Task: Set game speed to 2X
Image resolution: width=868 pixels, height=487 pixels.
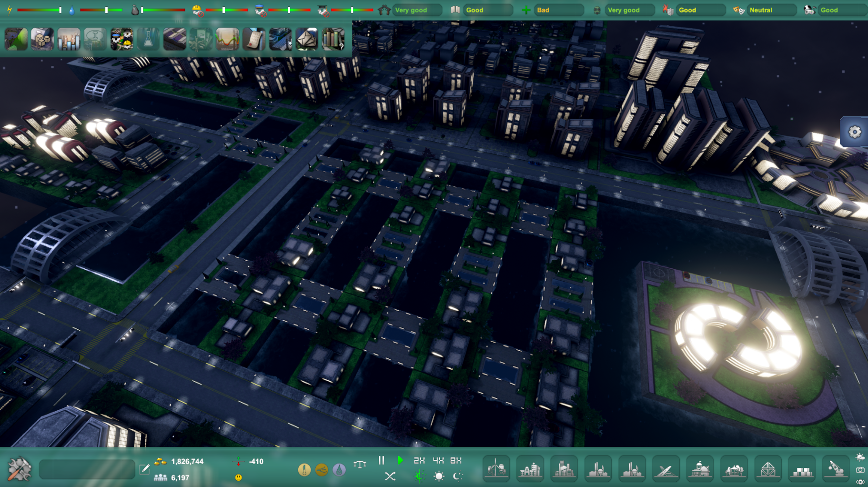Action: [x=419, y=460]
